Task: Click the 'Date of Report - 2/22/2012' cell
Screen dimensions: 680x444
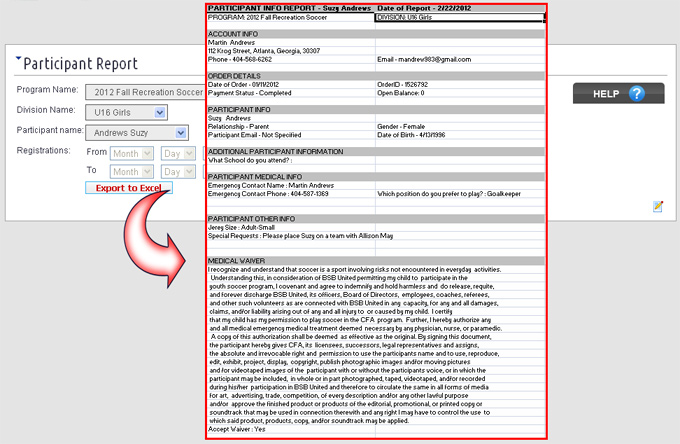Action: coord(460,8)
